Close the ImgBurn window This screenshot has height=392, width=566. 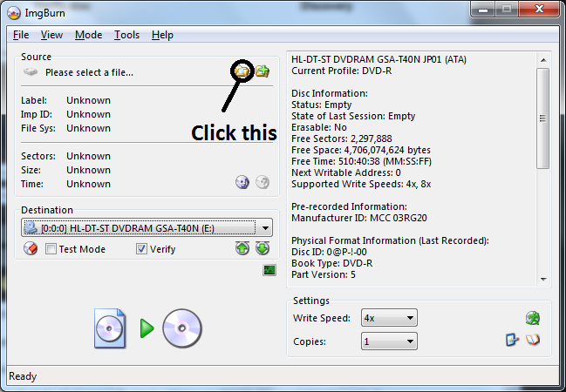(x=539, y=10)
